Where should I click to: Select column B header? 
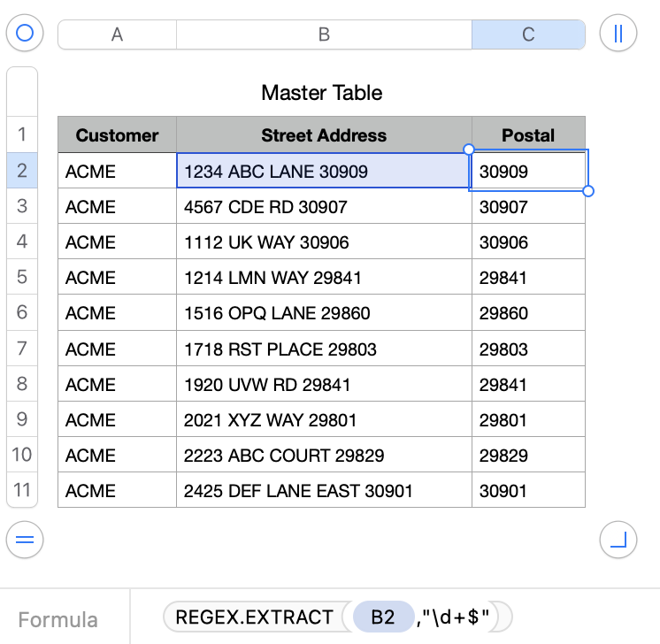(x=324, y=34)
